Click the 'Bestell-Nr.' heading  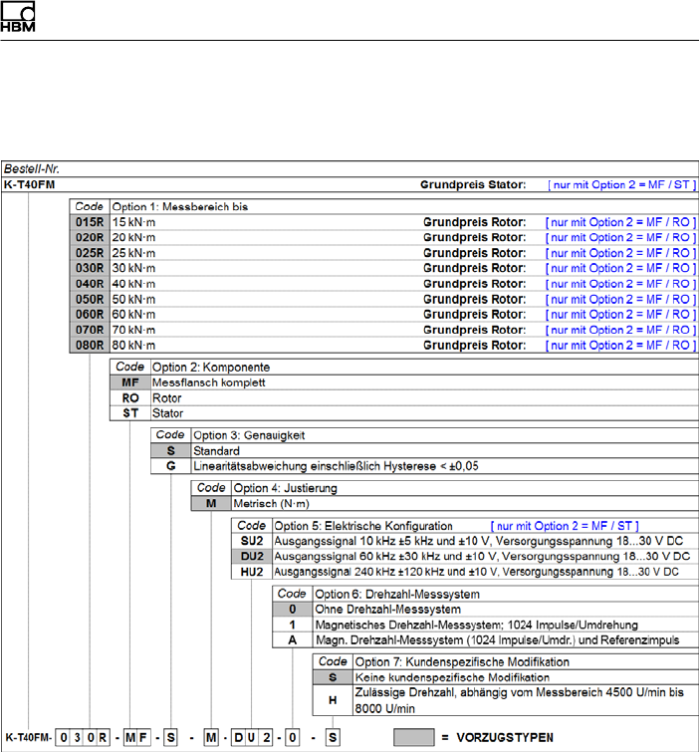point(32,168)
